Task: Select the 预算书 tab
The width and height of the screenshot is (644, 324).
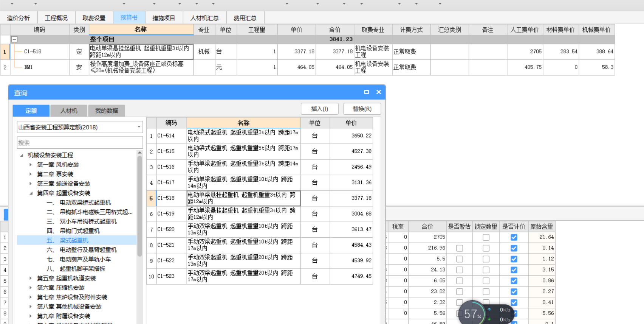Action: pos(129,17)
